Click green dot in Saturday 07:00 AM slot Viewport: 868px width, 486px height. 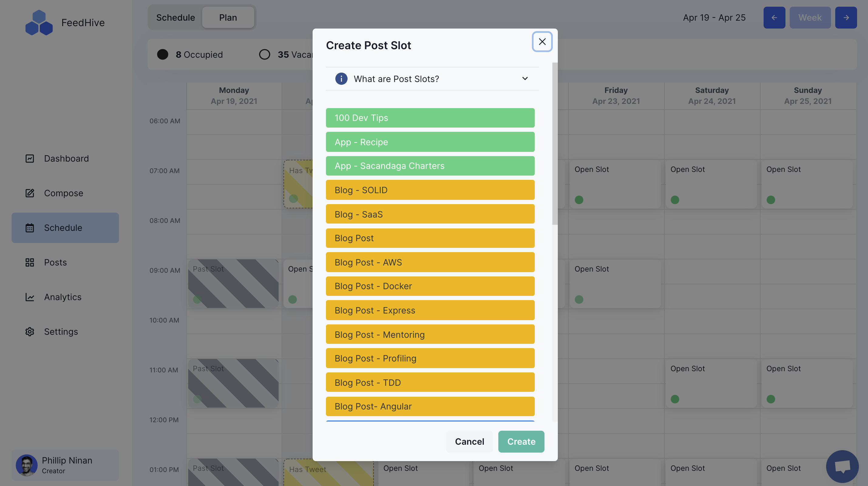click(675, 200)
